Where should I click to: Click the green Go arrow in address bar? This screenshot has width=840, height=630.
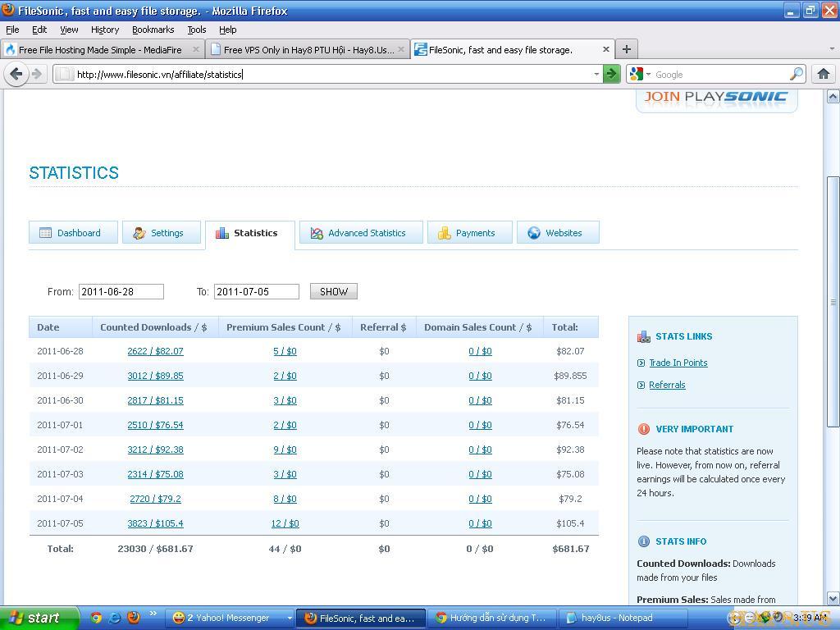click(x=610, y=74)
